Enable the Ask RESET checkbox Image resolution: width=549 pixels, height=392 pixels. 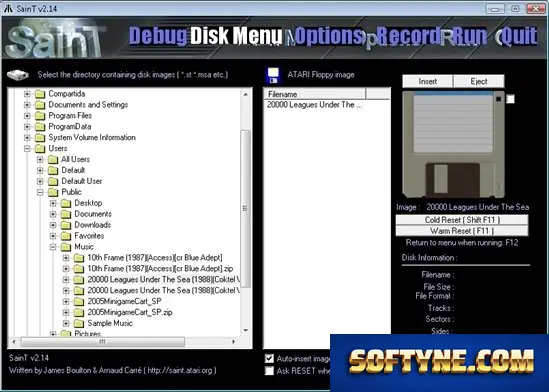coord(269,371)
